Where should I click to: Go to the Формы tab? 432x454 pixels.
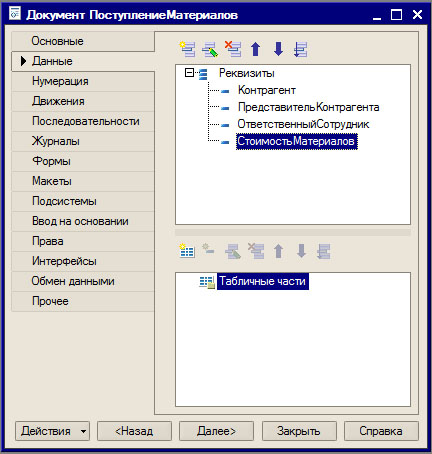(x=83, y=161)
